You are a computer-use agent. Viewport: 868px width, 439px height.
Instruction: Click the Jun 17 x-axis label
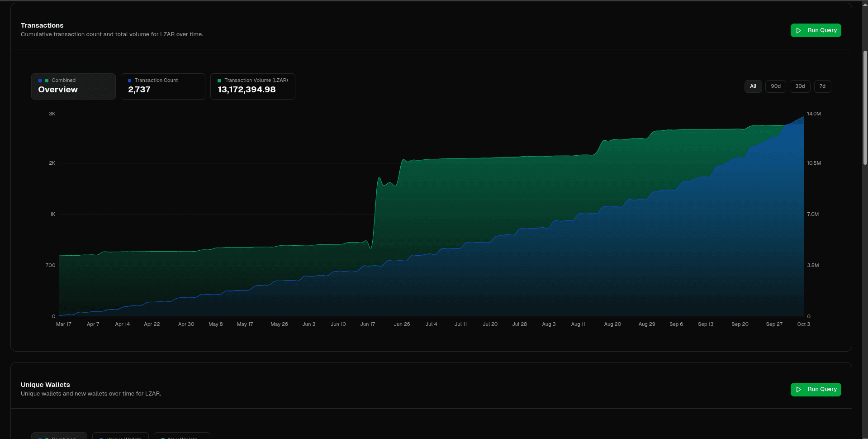click(x=368, y=324)
